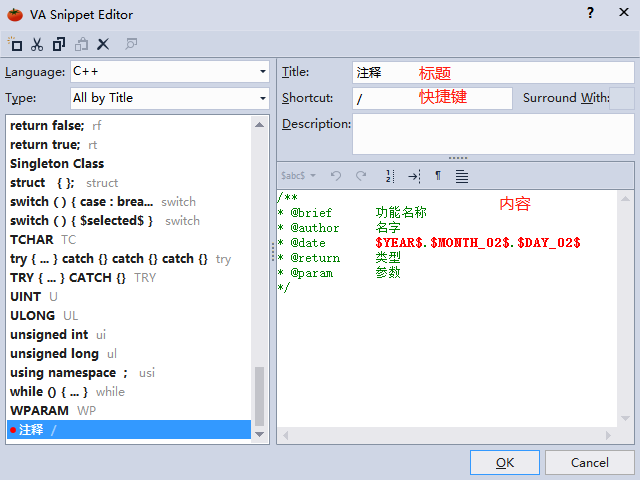
Task: Select the switch $selected$ snippet
Action: point(129,220)
